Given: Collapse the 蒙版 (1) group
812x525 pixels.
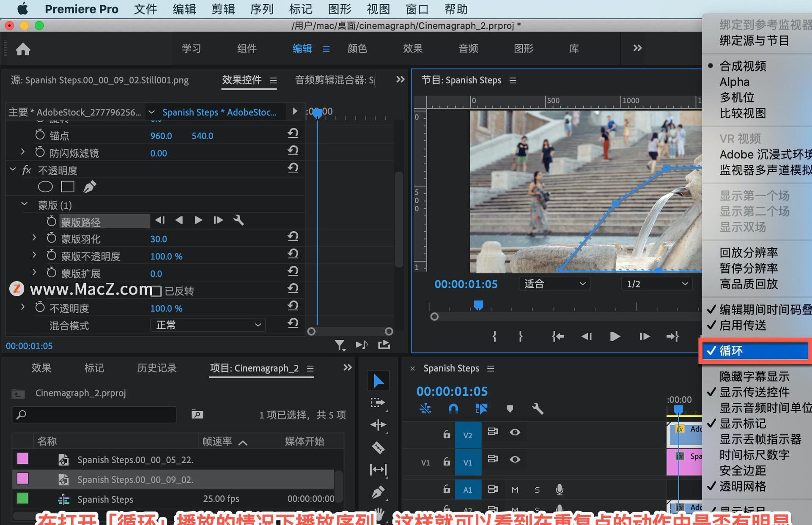Looking at the screenshot, I should pyautogui.click(x=25, y=204).
